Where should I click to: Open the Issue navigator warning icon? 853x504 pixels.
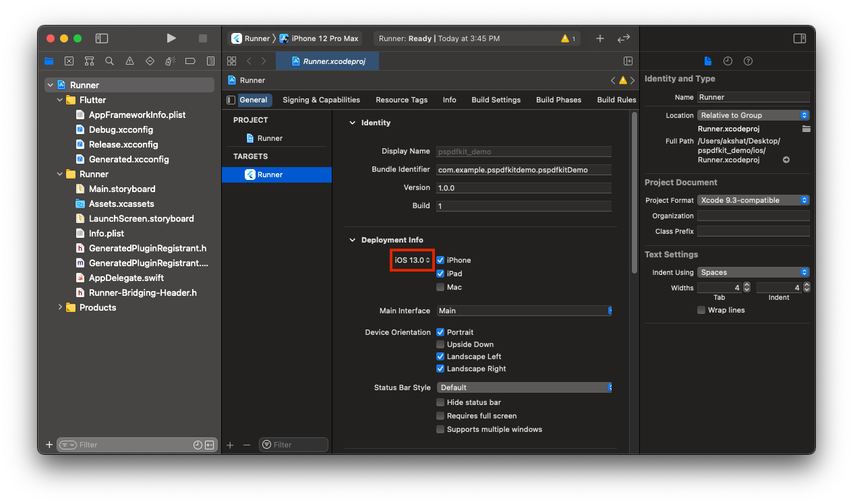129,61
